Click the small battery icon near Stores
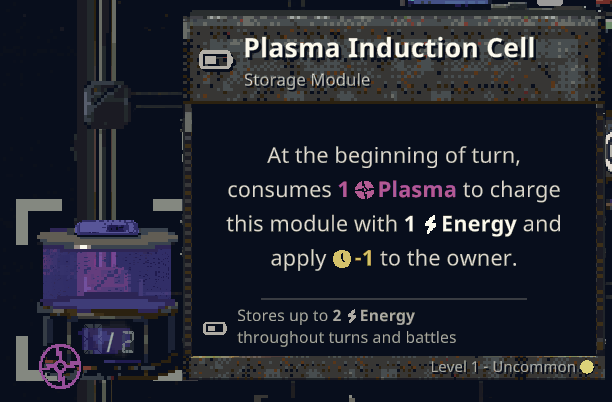The height and width of the screenshot is (402, 612). click(215, 327)
